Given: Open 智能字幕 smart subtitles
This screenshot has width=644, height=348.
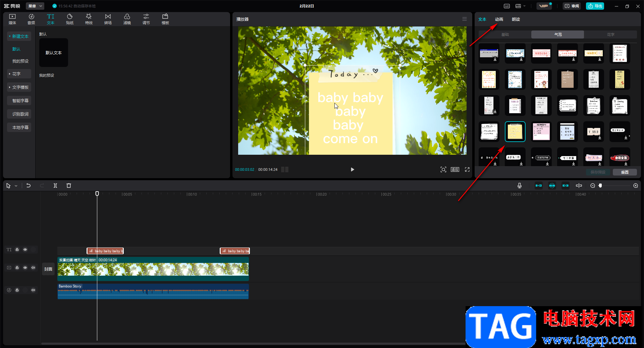Looking at the screenshot, I should [19, 100].
